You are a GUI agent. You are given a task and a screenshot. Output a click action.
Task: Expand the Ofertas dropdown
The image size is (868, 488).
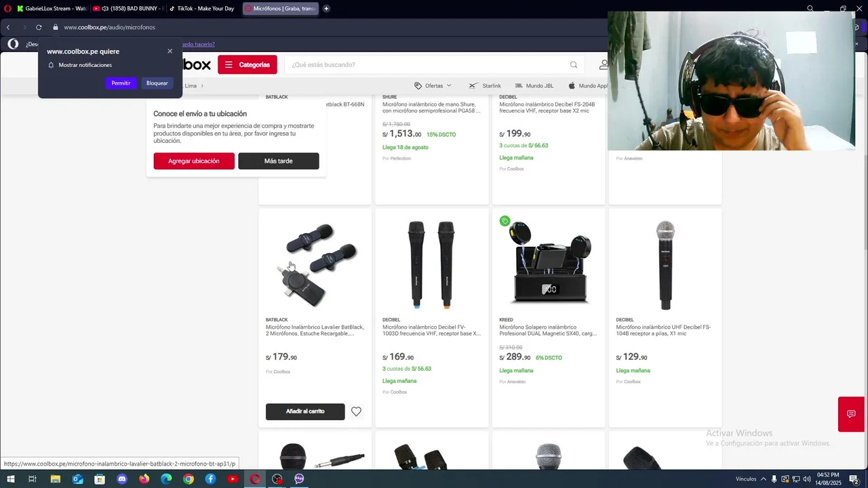[x=433, y=86]
